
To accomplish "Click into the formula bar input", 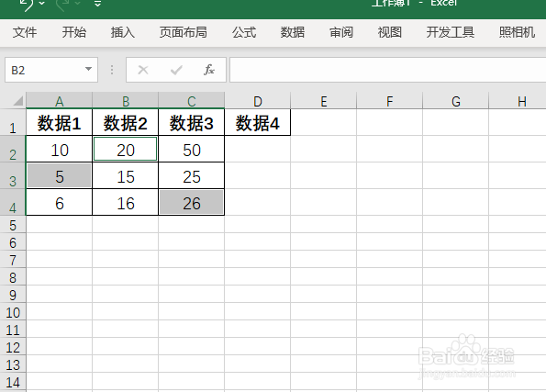I will [x=387, y=70].
